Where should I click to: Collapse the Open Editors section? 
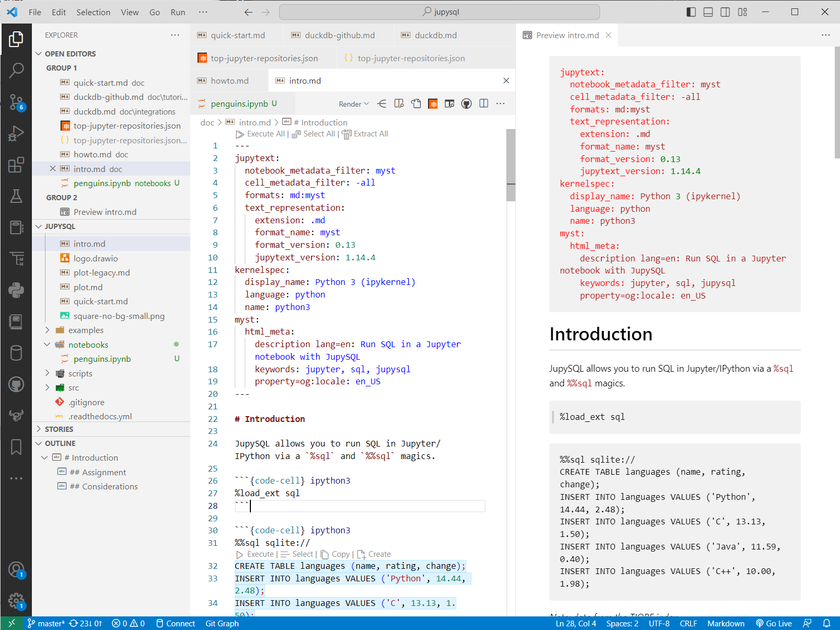click(38, 54)
